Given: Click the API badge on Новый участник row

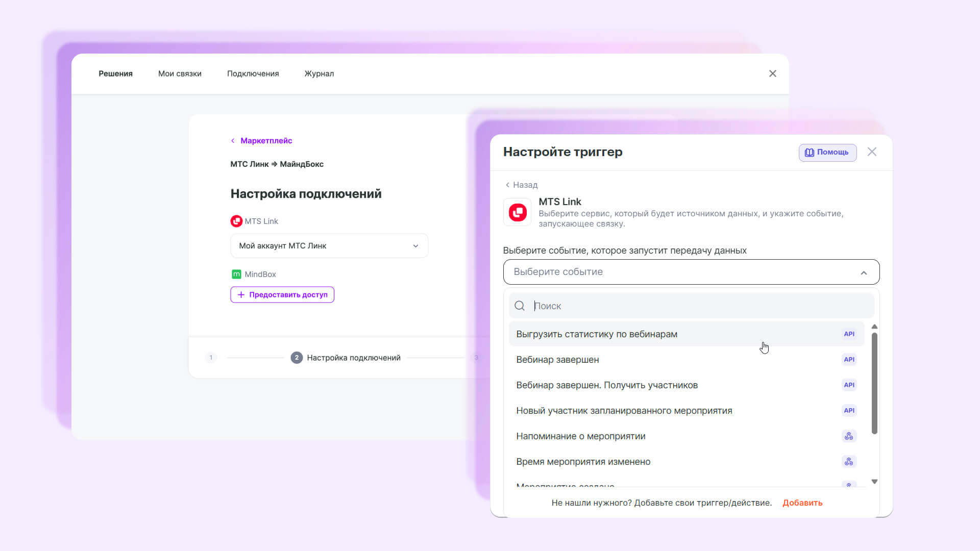Looking at the screenshot, I should tap(849, 411).
